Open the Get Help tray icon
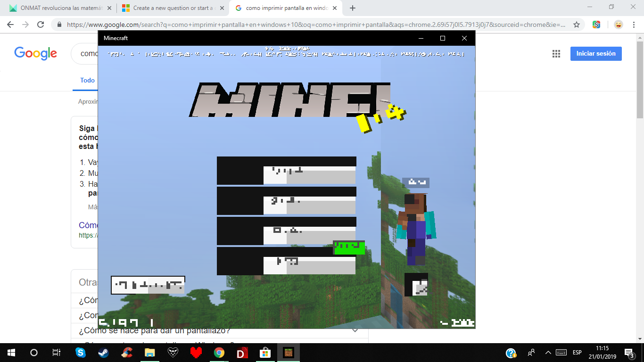Image resolution: width=644 pixels, height=362 pixels. click(511, 353)
